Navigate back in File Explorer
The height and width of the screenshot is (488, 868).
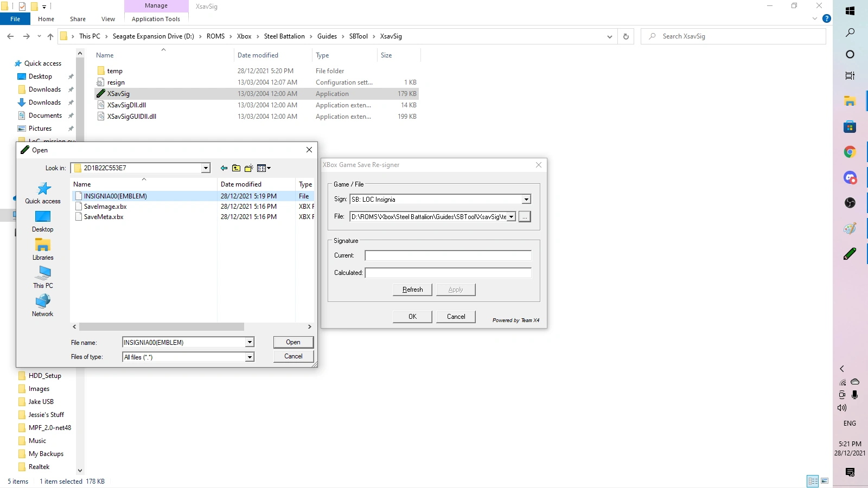(11, 36)
